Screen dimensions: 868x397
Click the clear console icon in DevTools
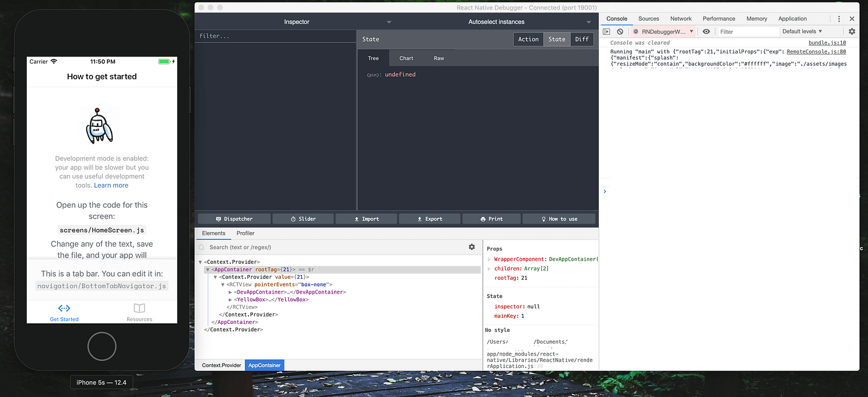coord(620,31)
